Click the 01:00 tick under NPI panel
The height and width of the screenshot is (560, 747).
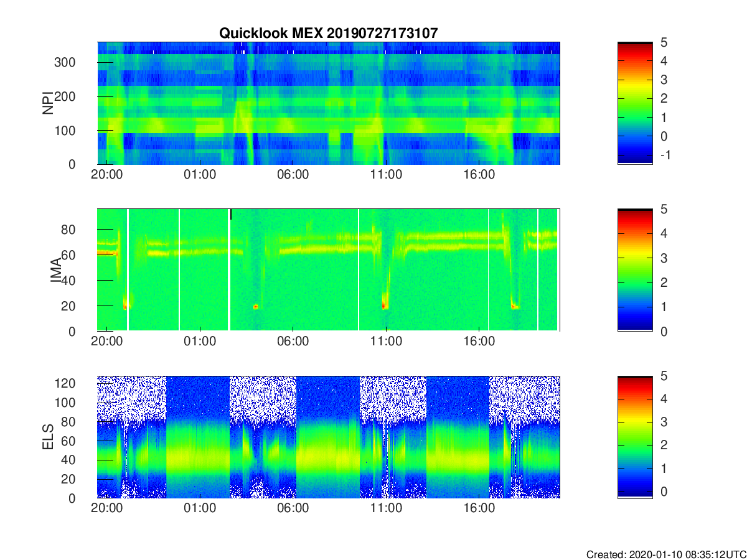200,175
